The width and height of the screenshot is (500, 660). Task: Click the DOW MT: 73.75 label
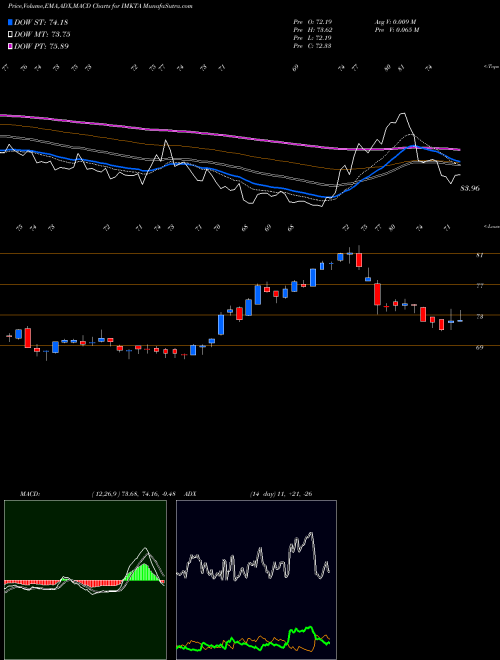42,35
